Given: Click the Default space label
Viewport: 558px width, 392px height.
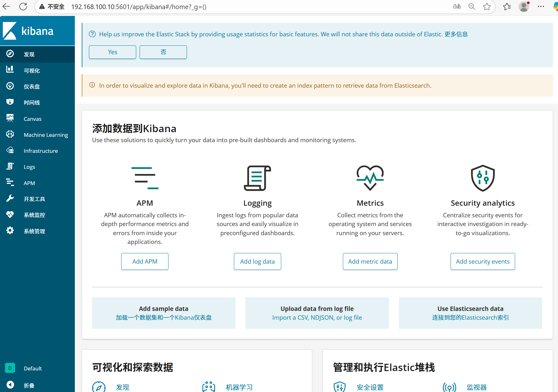Looking at the screenshot, I should tap(33, 369).
